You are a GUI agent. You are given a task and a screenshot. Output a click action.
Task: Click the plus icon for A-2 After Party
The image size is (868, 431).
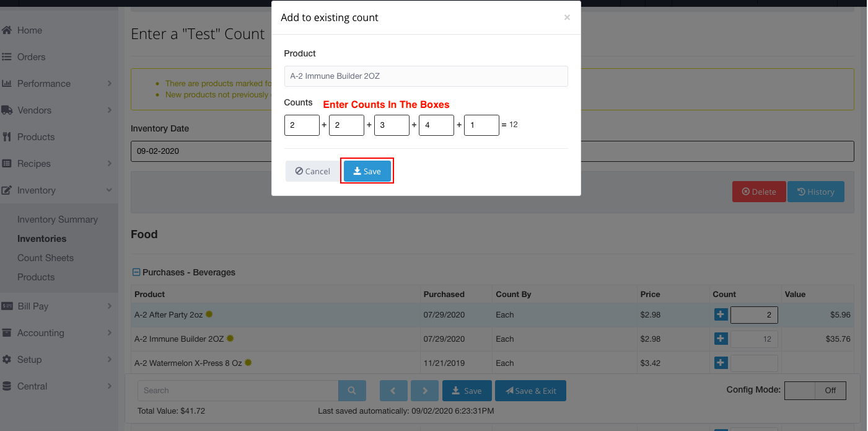click(720, 315)
